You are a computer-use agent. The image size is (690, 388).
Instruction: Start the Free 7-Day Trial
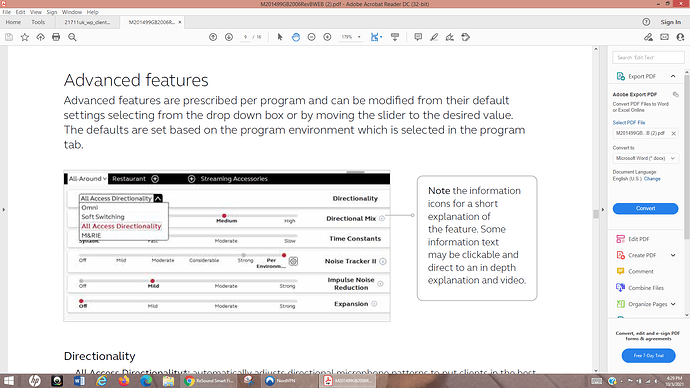(648, 355)
